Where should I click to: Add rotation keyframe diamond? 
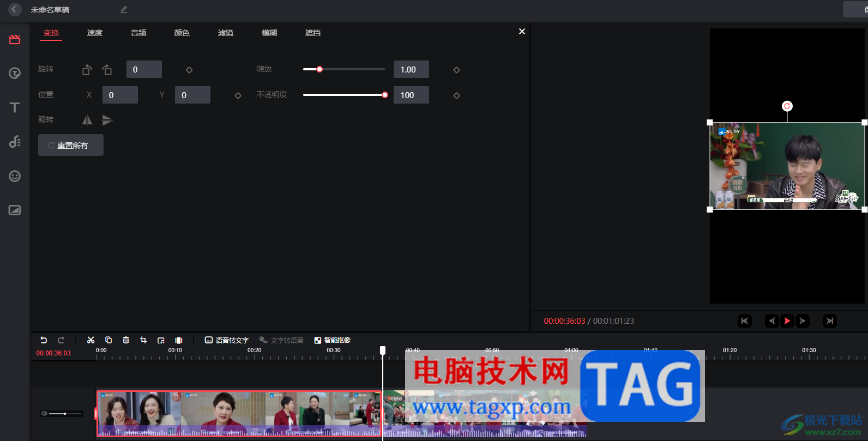point(189,70)
